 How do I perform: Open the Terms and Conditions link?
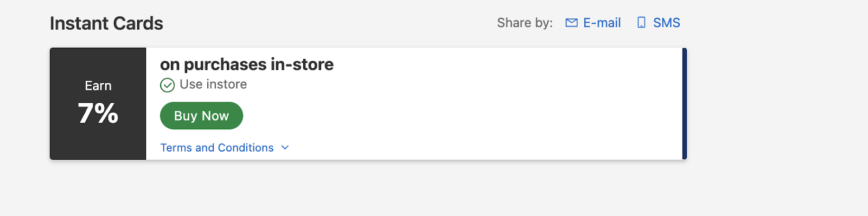click(x=217, y=148)
